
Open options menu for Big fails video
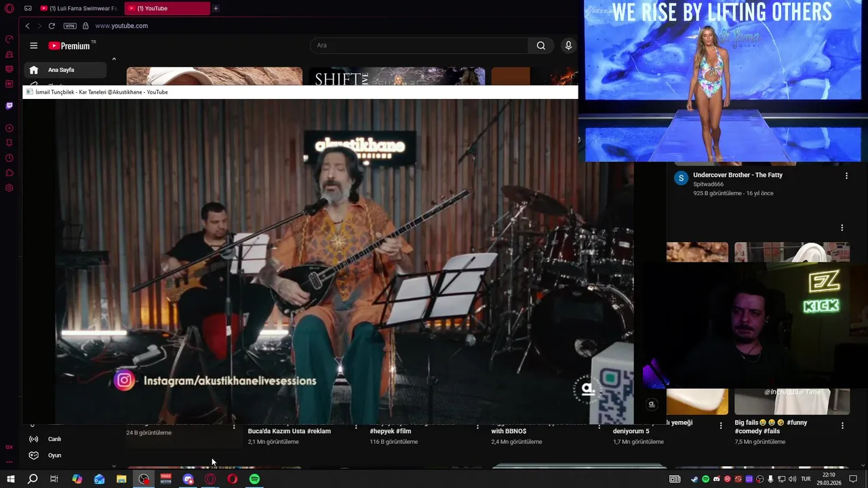click(x=842, y=426)
